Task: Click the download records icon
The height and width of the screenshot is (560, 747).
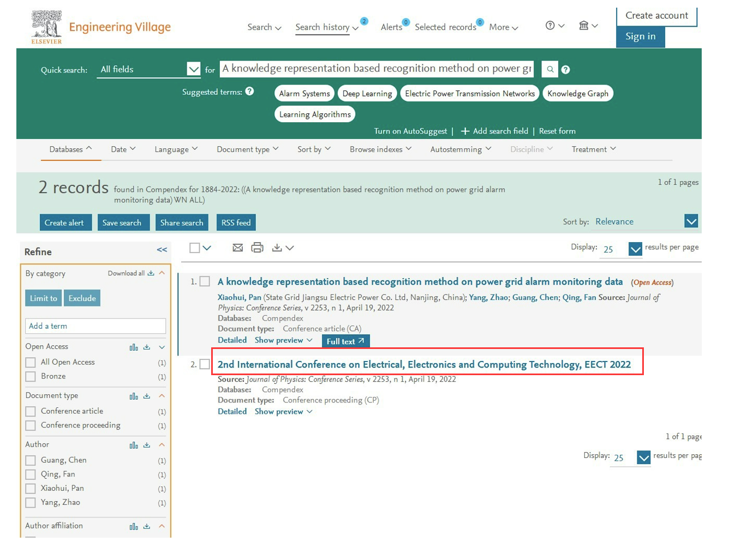Action: 277,248
